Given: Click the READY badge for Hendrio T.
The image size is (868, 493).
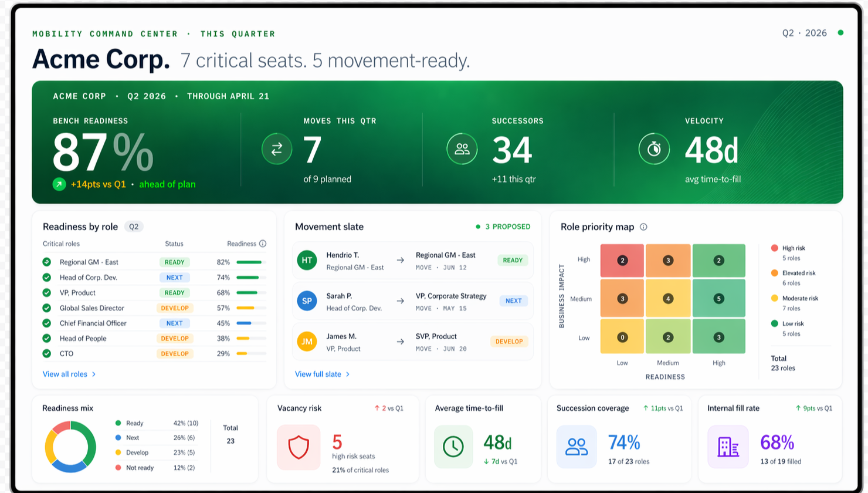Looking at the screenshot, I should pos(513,259).
